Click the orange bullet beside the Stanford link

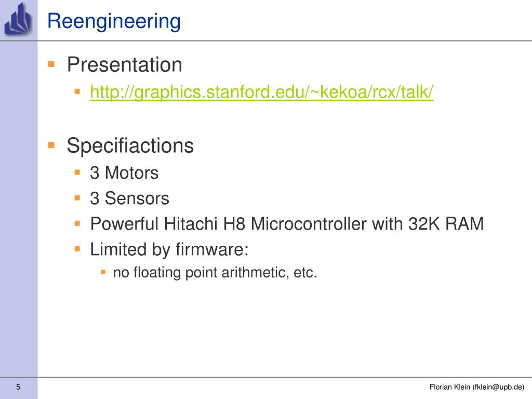pyautogui.click(x=77, y=91)
